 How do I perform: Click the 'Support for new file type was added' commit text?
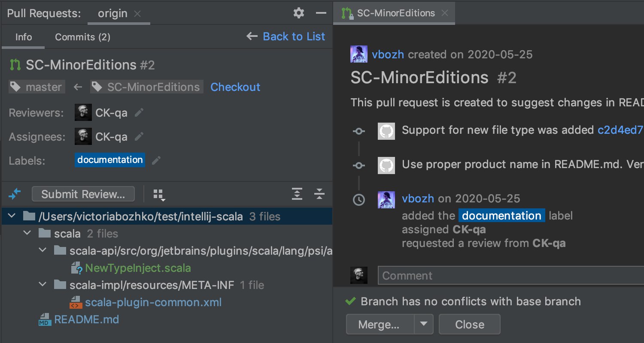coord(498,130)
